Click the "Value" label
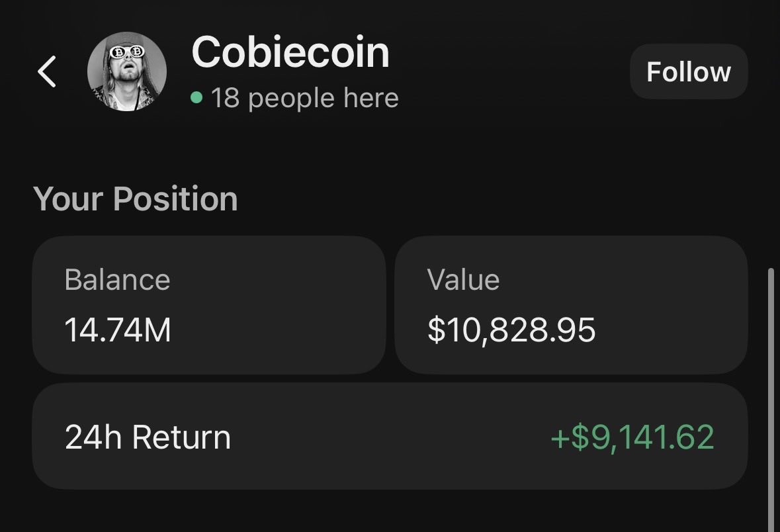The width and height of the screenshot is (780, 532). pos(463,279)
